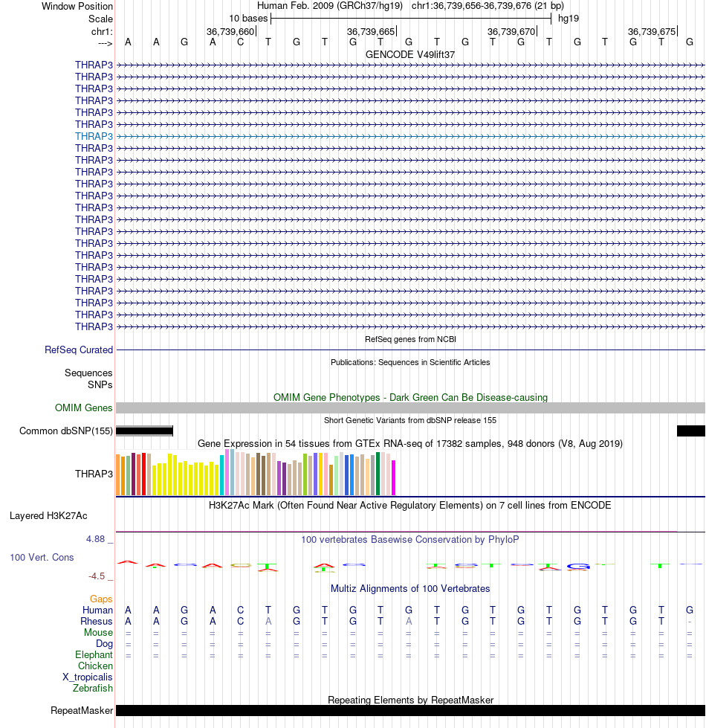Image resolution: width=706 pixels, height=728 pixels.
Task: Select the left dbSNP variant black bar
Action: point(144,431)
